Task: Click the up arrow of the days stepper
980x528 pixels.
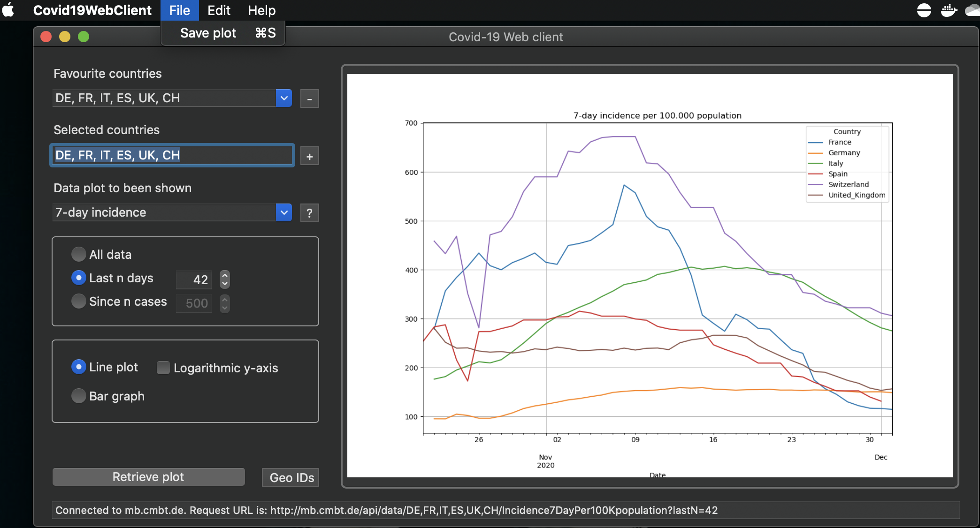Action: point(224,274)
